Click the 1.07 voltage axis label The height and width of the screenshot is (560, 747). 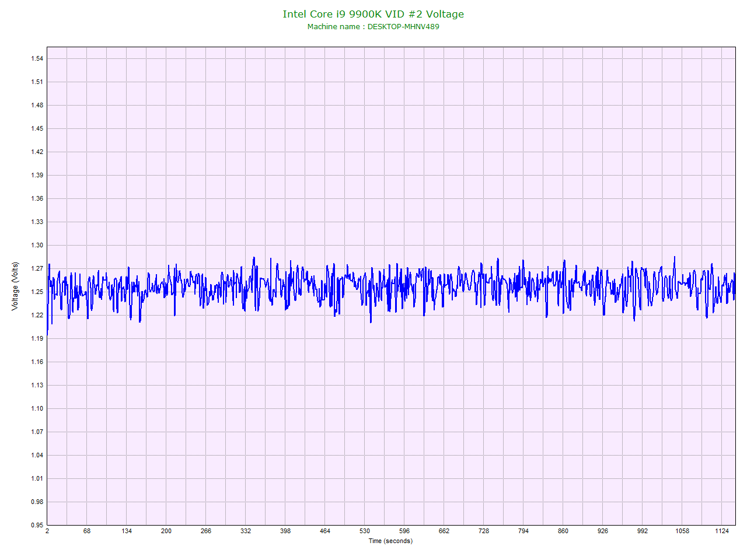pos(37,432)
